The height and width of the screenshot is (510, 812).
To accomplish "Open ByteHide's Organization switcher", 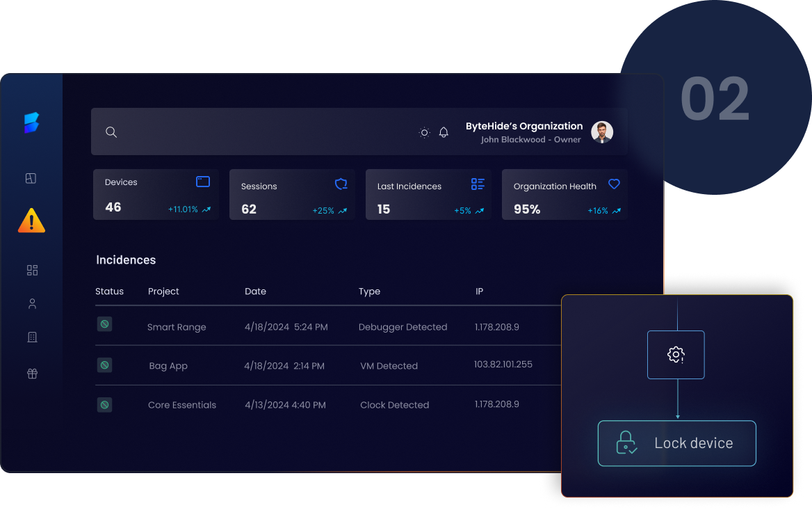I will point(524,127).
